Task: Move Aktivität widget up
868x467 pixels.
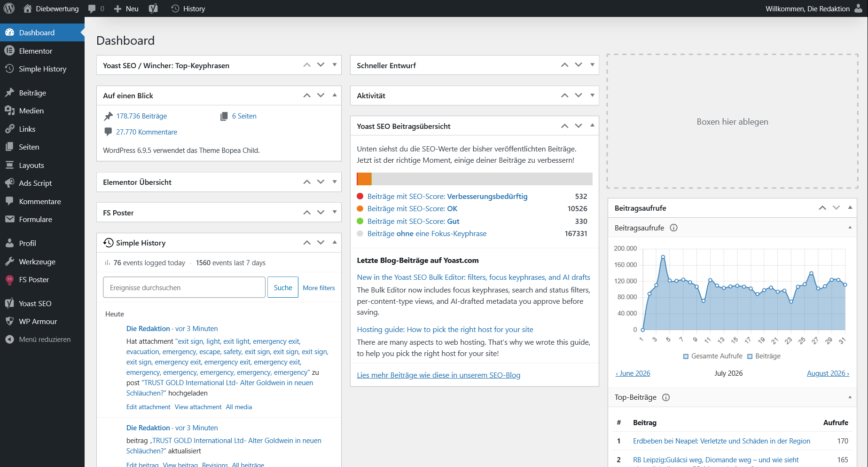Action: 564,95
